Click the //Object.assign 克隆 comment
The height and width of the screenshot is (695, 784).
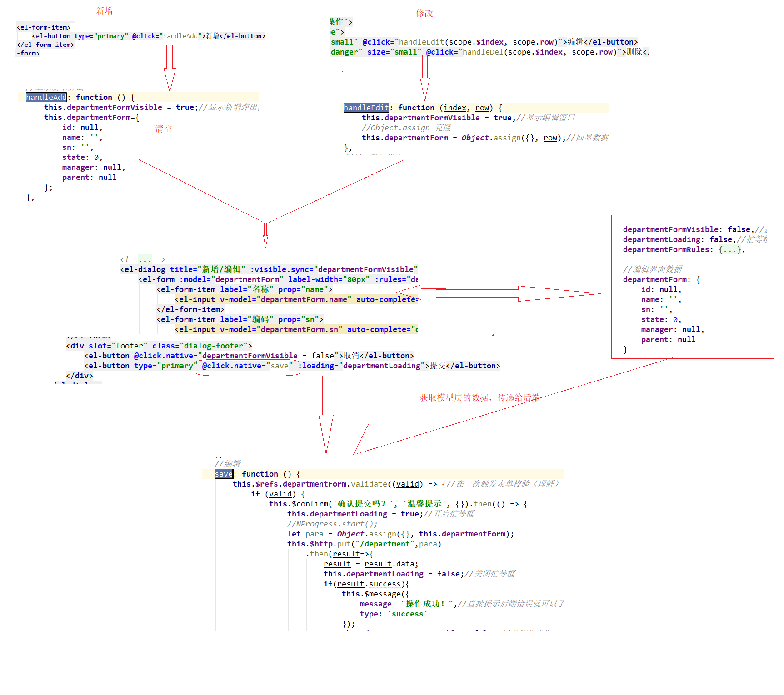point(406,128)
